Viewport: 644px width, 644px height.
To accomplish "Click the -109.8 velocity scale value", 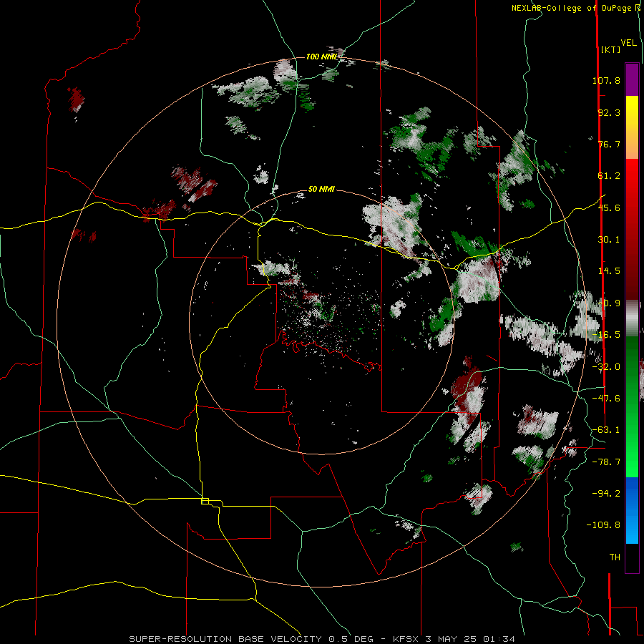I will 603,525.
